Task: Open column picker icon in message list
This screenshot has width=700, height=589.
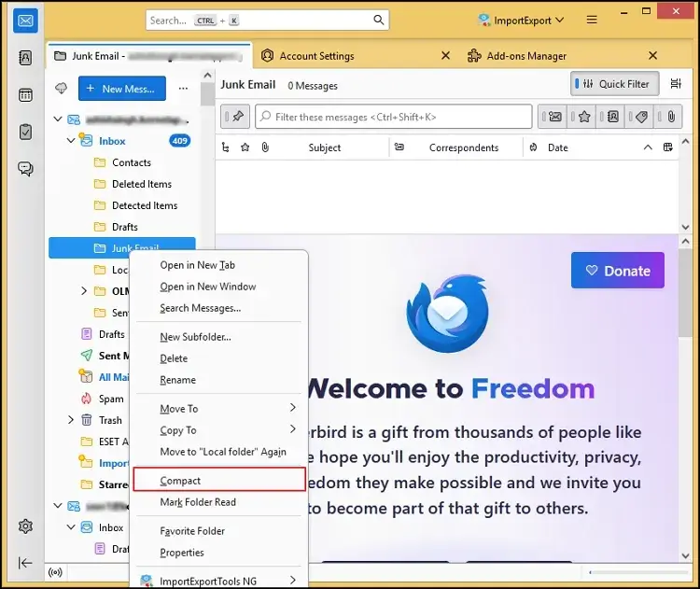Action: coord(668,147)
